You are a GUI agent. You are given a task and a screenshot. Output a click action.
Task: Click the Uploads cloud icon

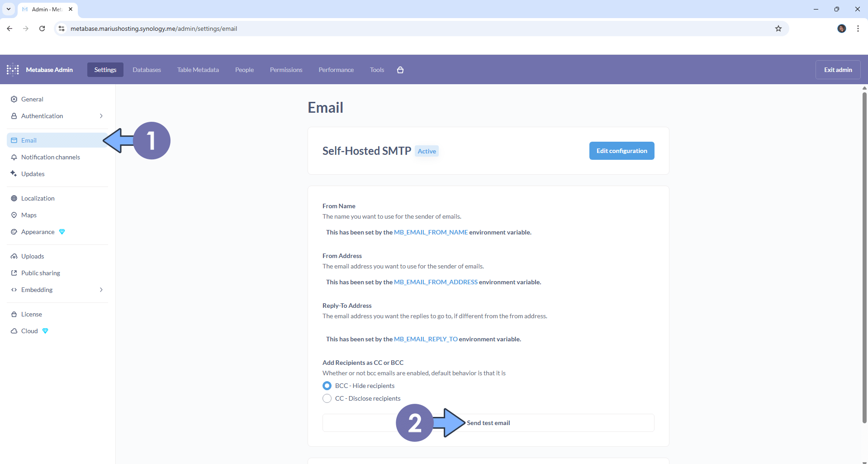tap(14, 256)
